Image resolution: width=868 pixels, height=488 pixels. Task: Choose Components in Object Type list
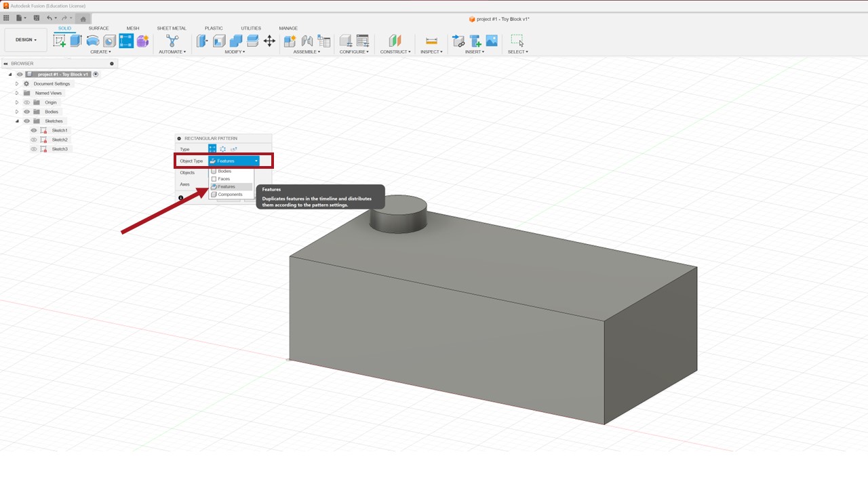[x=231, y=195]
